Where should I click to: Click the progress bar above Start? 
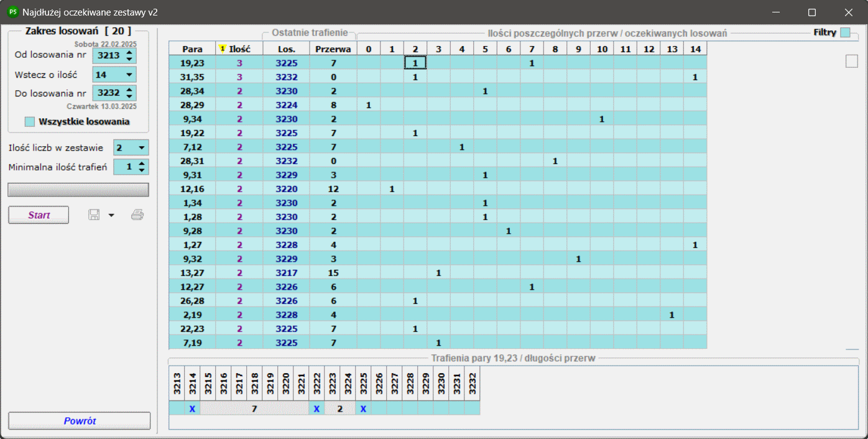point(78,190)
